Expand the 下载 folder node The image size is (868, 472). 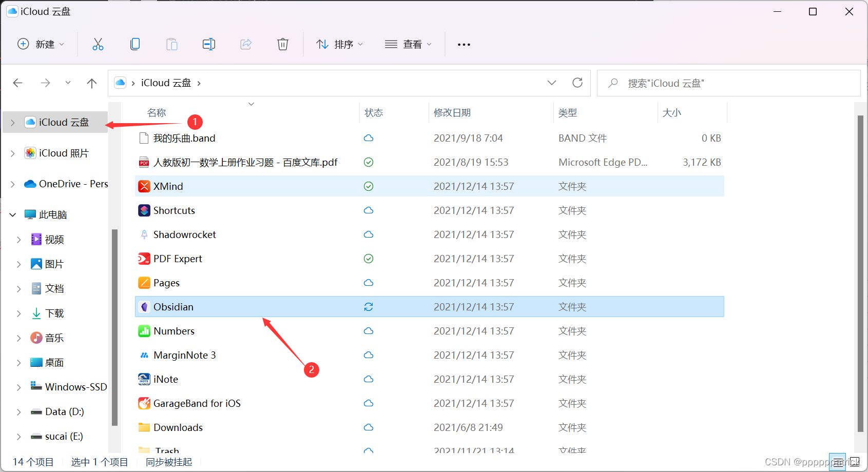19,313
